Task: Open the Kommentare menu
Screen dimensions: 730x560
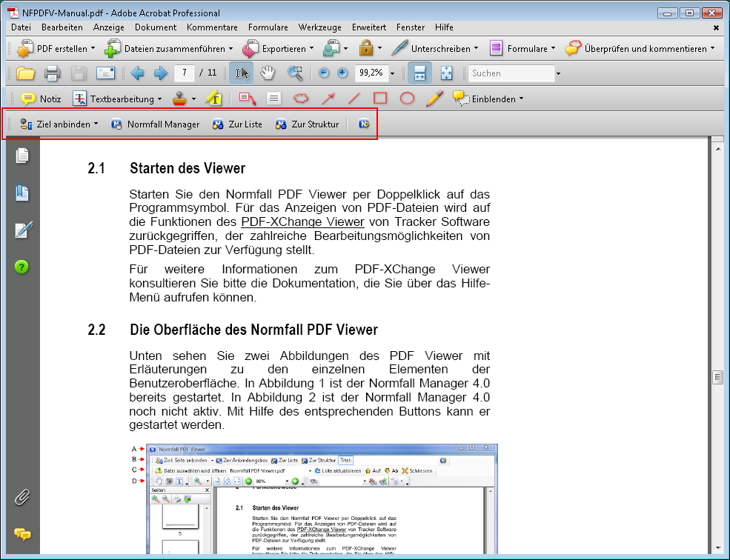Action: (212, 27)
